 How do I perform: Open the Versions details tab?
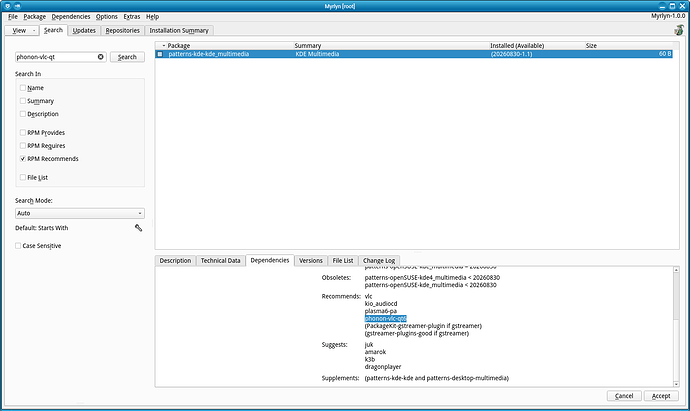pos(311,261)
